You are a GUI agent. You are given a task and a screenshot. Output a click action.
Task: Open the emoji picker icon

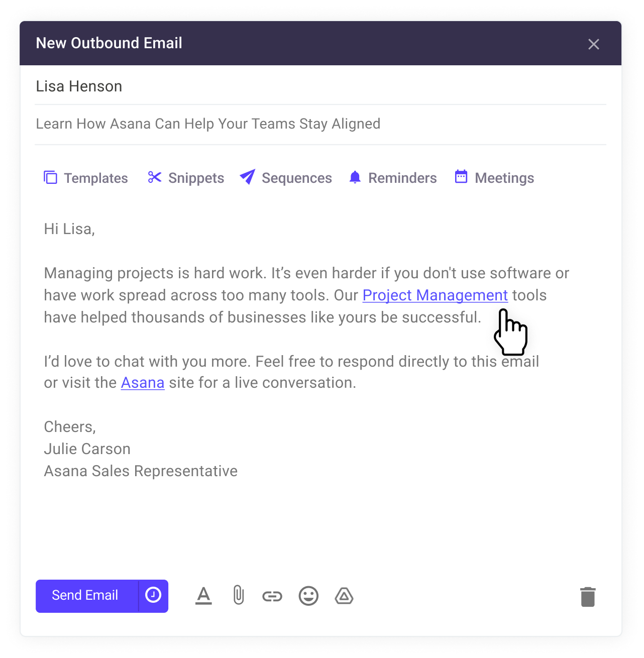(x=308, y=596)
